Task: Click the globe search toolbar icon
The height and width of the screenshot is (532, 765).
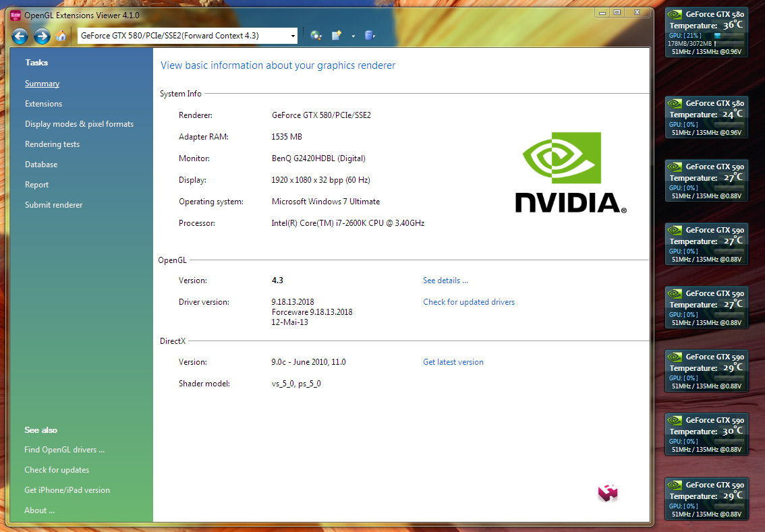Action: click(316, 35)
